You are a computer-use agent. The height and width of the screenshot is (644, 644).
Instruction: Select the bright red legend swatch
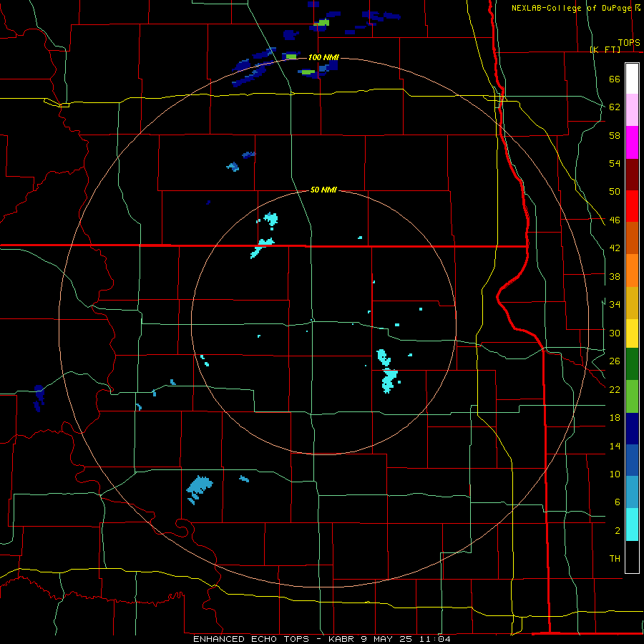[632, 206]
